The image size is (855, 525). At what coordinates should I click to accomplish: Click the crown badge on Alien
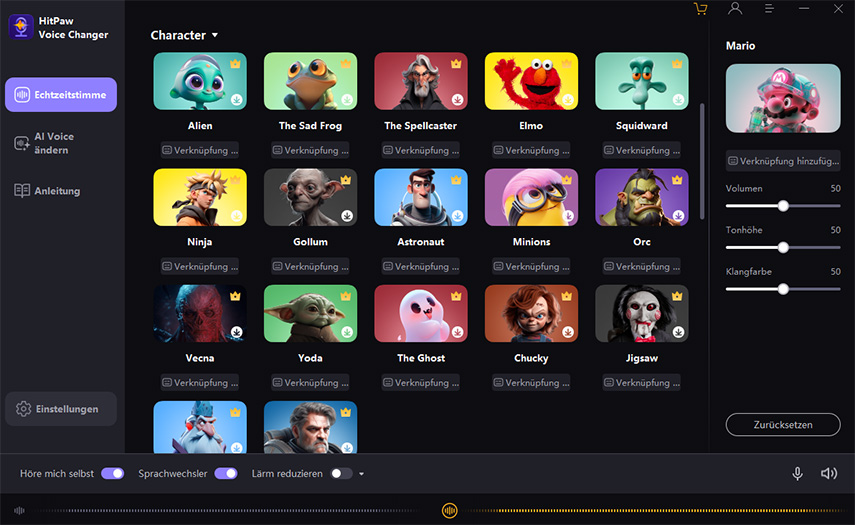pos(236,64)
